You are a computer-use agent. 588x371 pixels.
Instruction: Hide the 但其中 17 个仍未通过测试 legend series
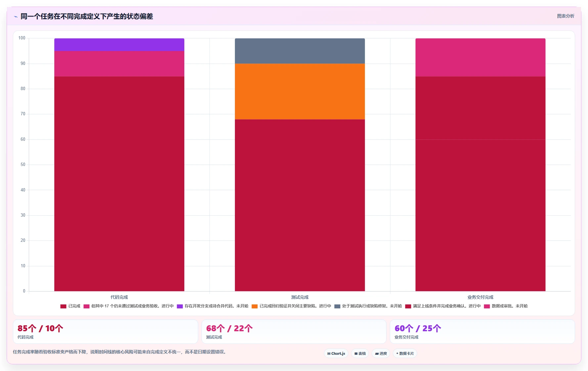128,306
